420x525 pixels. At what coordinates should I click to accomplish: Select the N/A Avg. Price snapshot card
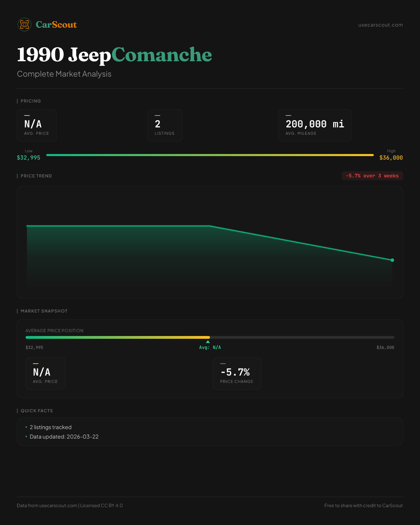coord(45,373)
